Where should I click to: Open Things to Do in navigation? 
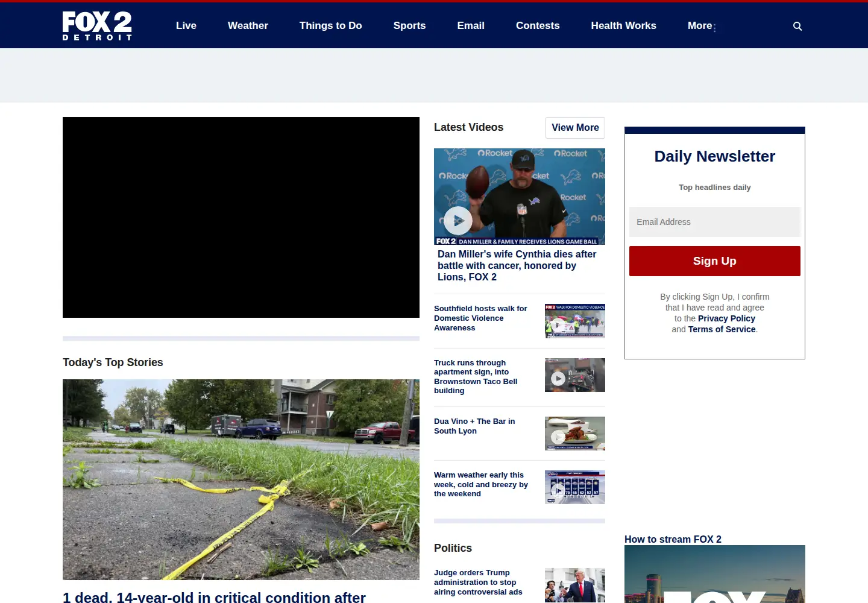tap(331, 25)
